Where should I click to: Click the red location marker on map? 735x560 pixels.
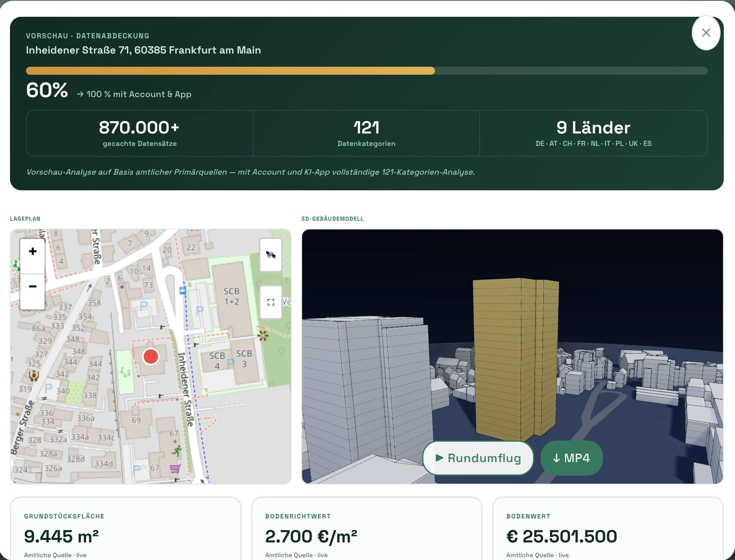[x=151, y=356]
